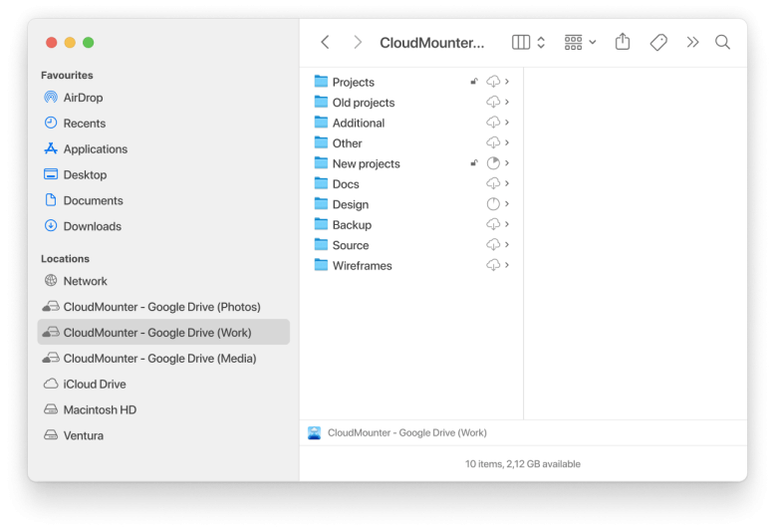Click cloud download icon for Other

coord(493,142)
